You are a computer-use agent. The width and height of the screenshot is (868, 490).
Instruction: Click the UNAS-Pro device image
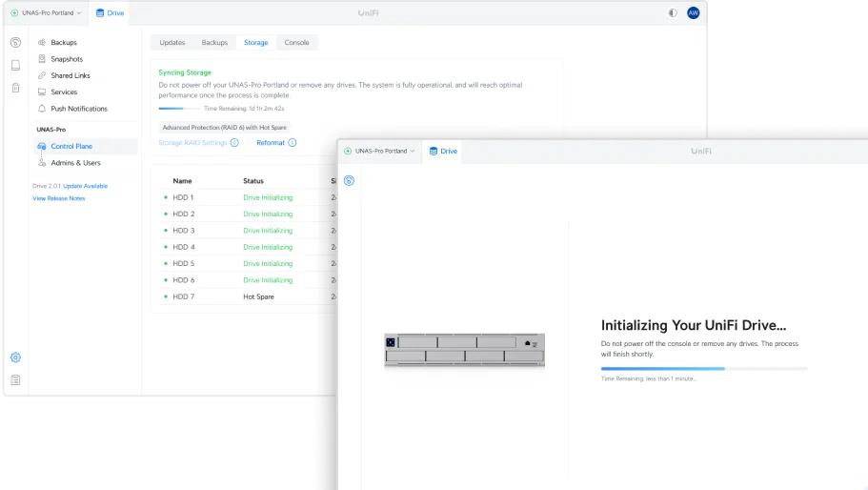(x=464, y=349)
